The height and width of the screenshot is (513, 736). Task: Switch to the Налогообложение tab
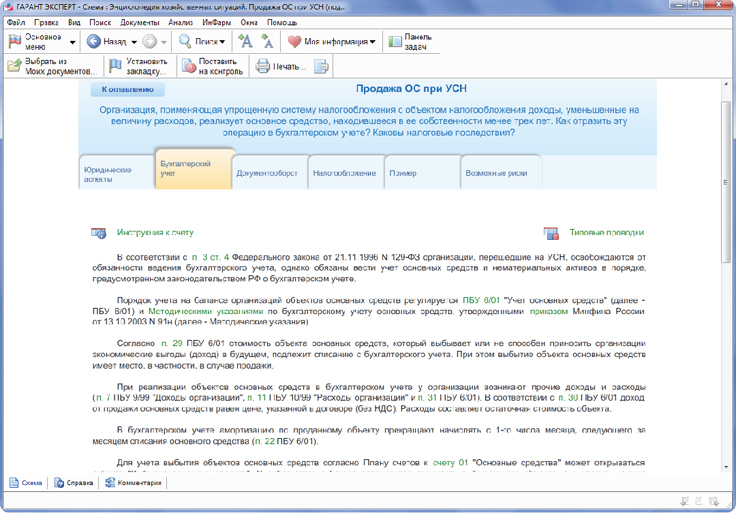(x=343, y=173)
